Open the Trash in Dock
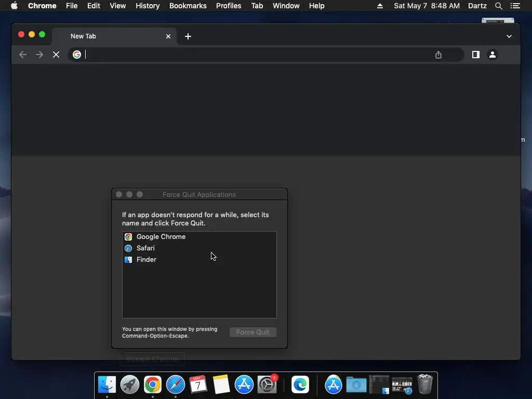This screenshot has height=399, width=532. pos(425,384)
